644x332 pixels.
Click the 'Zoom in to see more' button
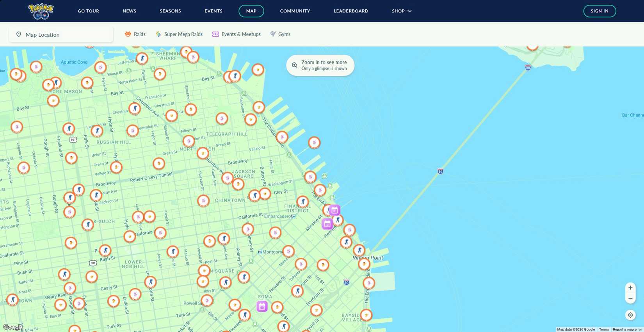[x=320, y=65]
